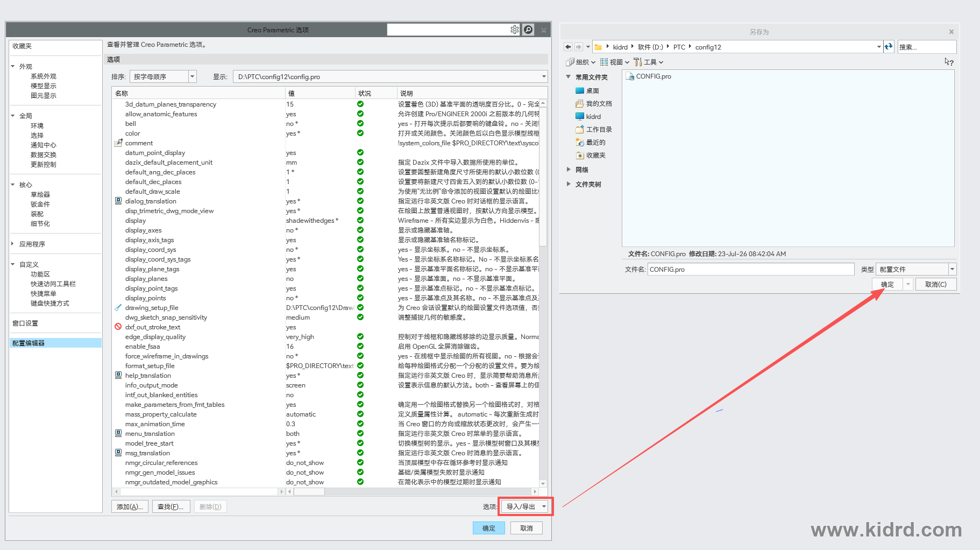Screen dimensions: 980x550
Task: Expand the 应用程序 category
Action: pyautogui.click(x=13, y=244)
